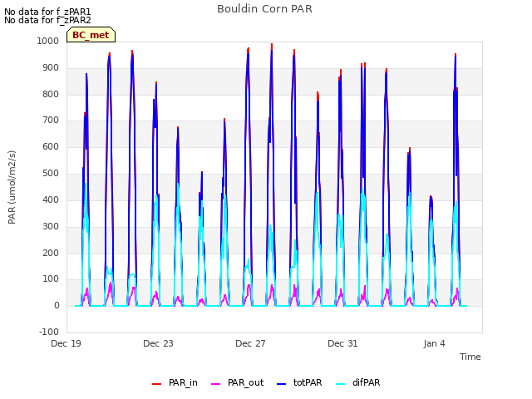Click the 600 y-axis tick label
This screenshot has width=532, height=399.
tap(51, 146)
